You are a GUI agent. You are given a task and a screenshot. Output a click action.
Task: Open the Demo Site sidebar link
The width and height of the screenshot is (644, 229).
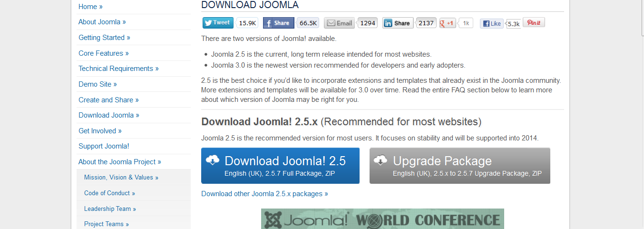[98, 84]
